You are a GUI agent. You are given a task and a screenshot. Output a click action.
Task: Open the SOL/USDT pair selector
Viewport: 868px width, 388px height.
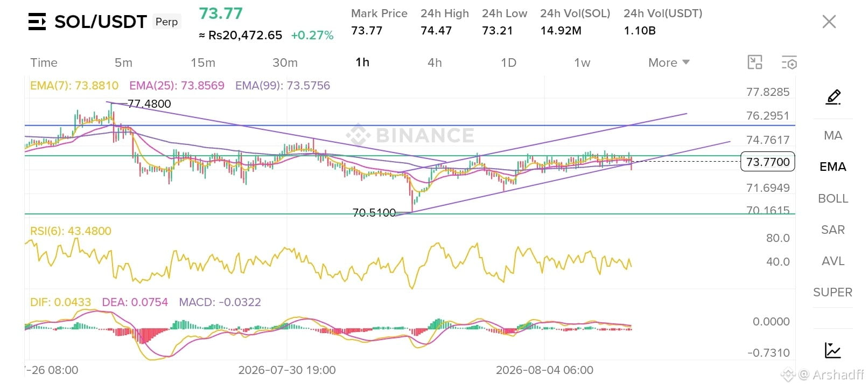(101, 22)
